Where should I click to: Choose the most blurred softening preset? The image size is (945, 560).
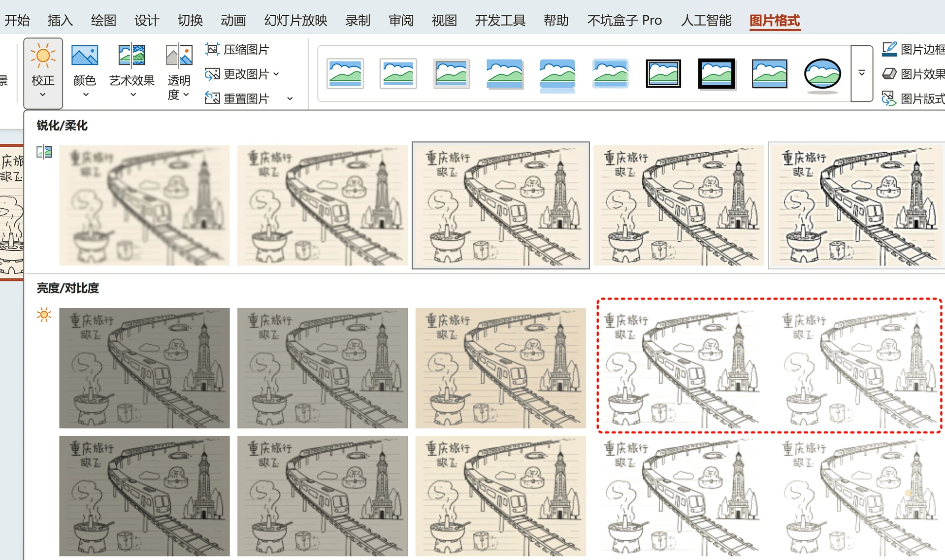(144, 205)
